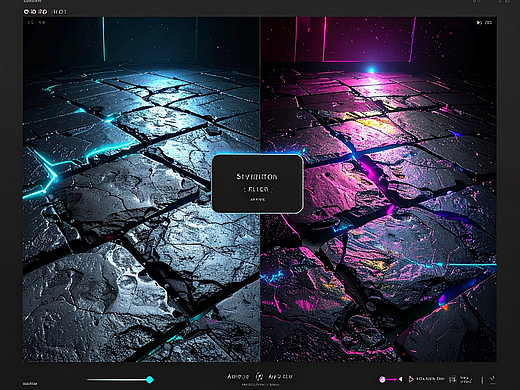520x390 pixels.
Task: Click the icon at top right of right image
Action: (484, 23)
